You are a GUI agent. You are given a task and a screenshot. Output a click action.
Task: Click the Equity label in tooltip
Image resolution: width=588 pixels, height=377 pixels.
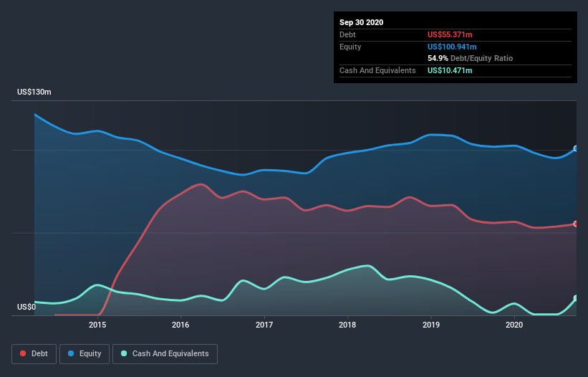pyautogui.click(x=350, y=47)
